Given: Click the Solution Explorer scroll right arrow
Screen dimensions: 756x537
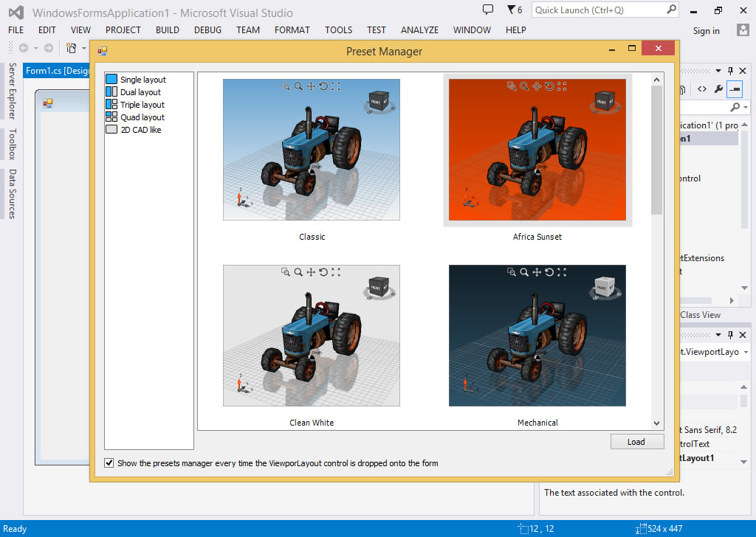Looking at the screenshot, I should pyautogui.click(x=732, y=300).
